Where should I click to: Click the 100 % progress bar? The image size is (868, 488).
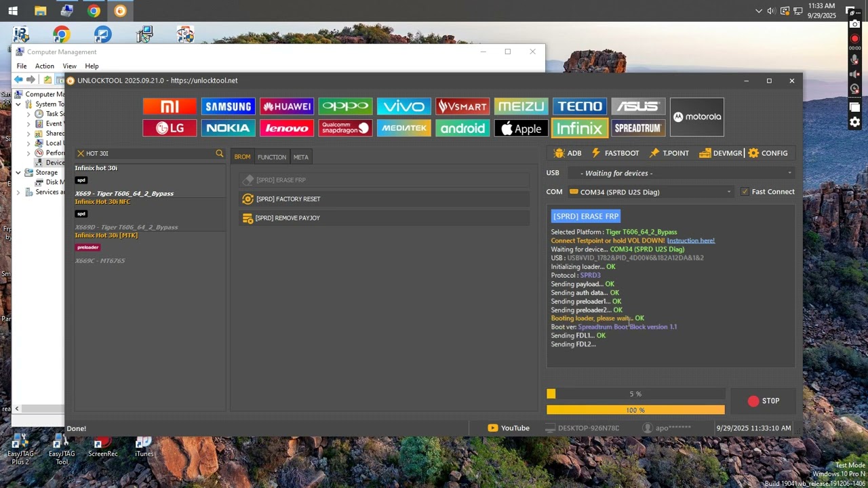click(635, 410)
